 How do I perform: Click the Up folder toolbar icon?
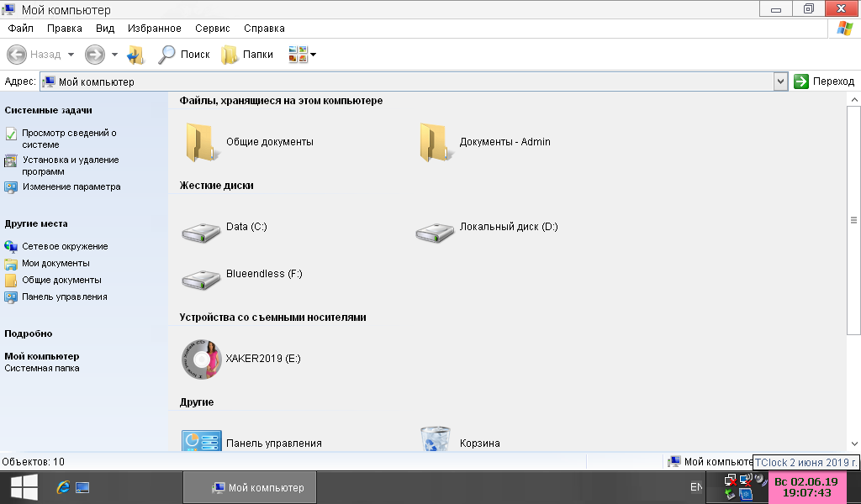pyautogui.click(x=135, y=55)
